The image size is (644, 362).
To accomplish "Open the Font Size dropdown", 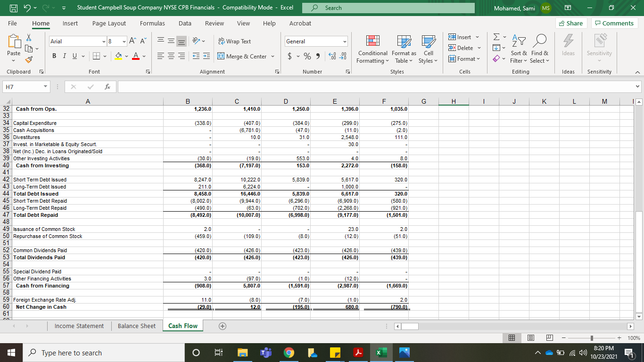I will pos(124,41).
